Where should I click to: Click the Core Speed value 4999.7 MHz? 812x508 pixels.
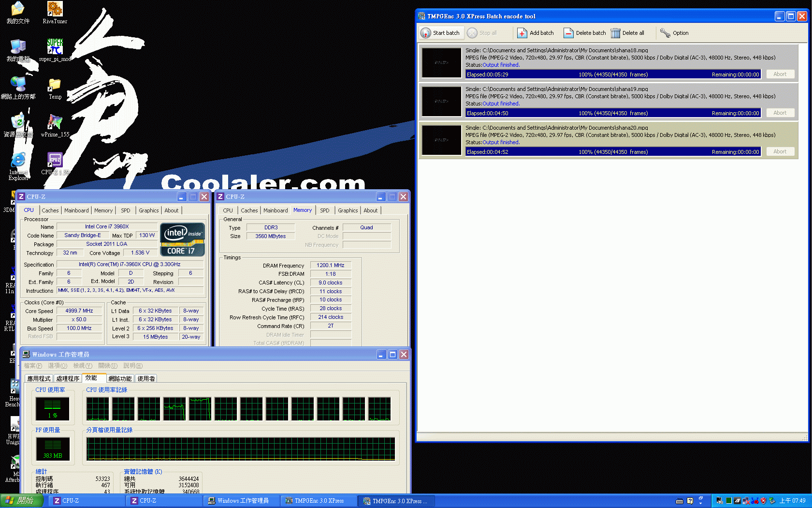pos(79,311)
